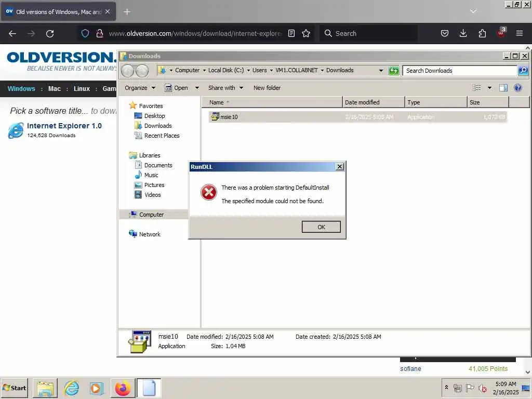The height and width of the screenshot is (399, 532).
Task: Click the Search Downloads field
Action: (x=460, y=71)
